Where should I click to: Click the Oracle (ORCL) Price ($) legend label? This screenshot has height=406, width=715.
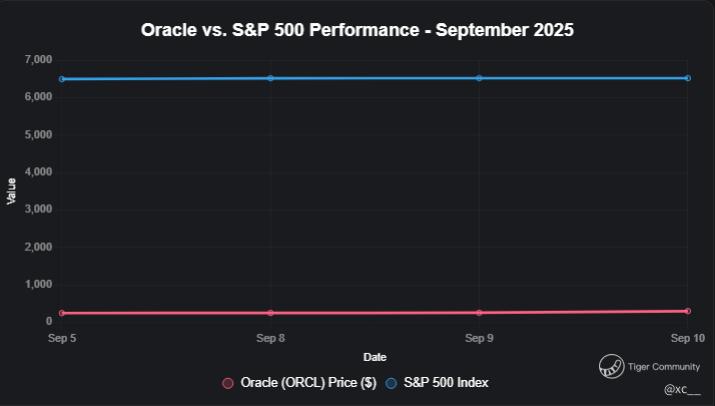pos(308,383)
